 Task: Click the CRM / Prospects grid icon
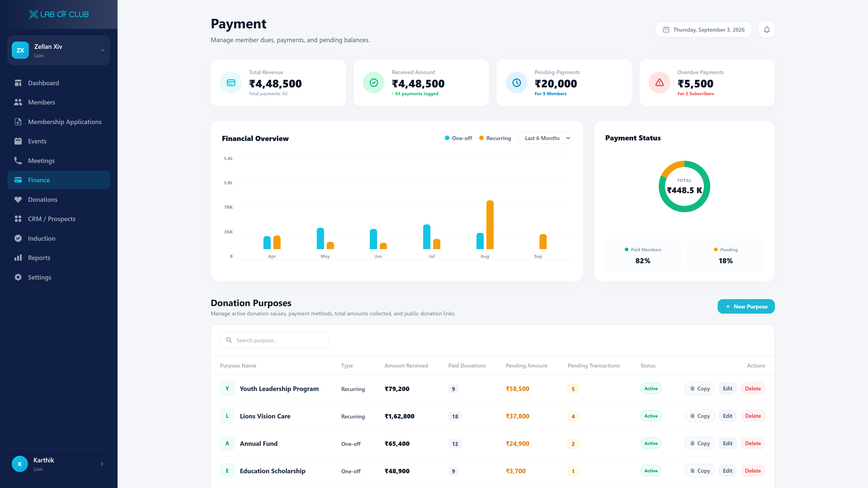pyautogui.click(x=18, y=219)
